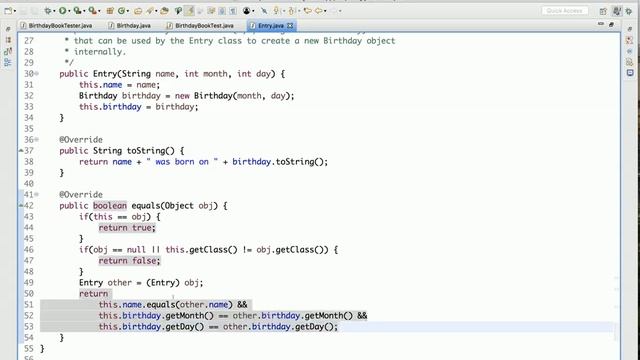Image resolution: width=640 pixels, height=360 pixels.
Task: Launch Debug with the bug icon
Action: [48, 11]
